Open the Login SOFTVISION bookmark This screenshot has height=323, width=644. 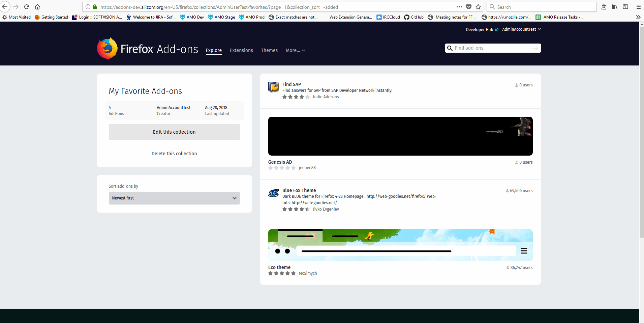pyautogui.click(x=97, y=17)
